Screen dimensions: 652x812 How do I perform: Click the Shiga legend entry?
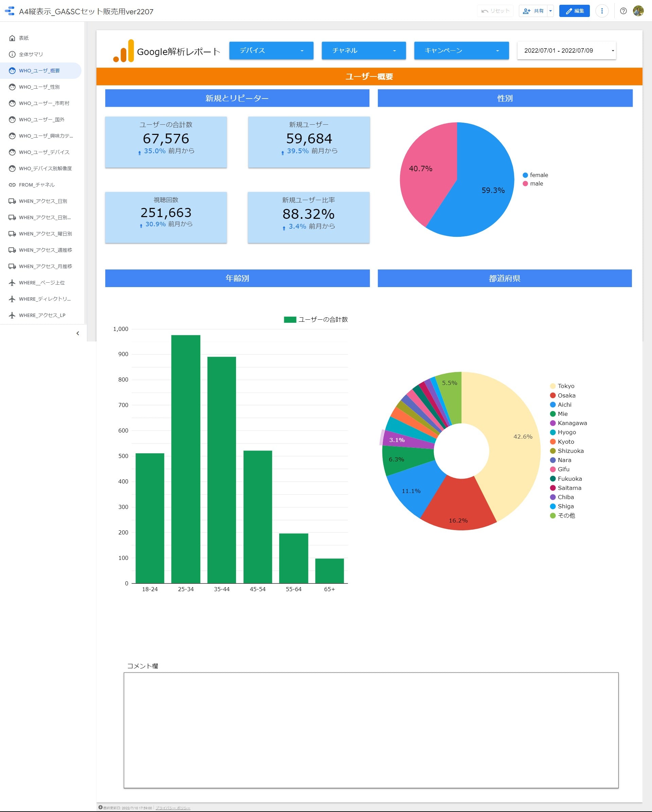click(x=562, y=506)
